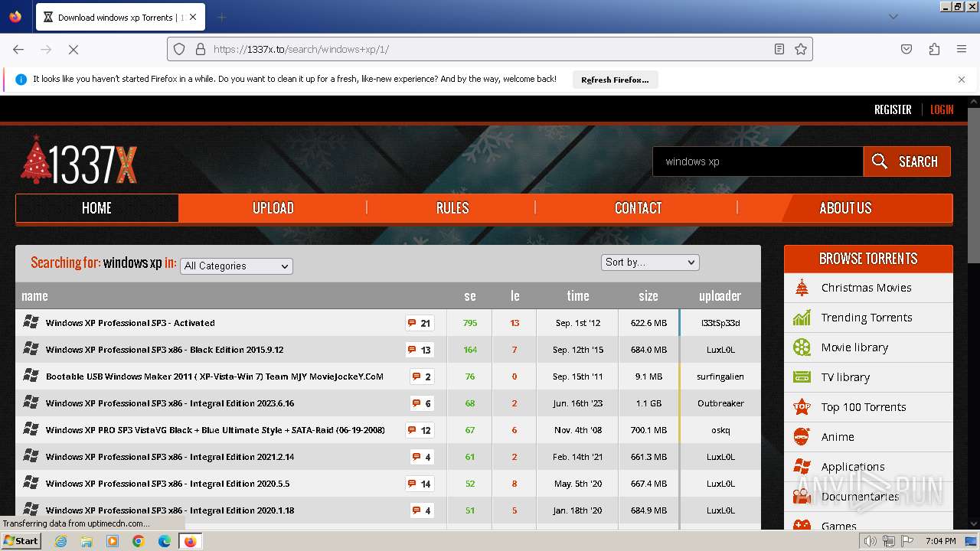Open Integral Edition 2023.6.16 torrent

(x=170, y=403)
